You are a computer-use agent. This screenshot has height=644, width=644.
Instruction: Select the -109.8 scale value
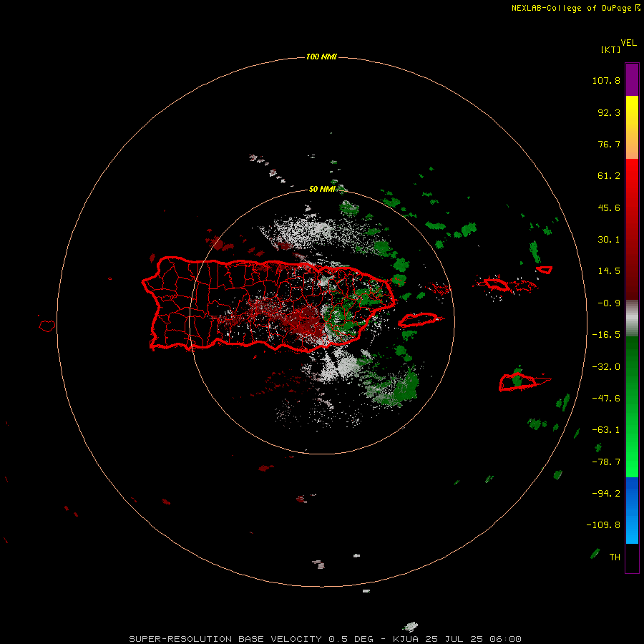click(603, 525)
